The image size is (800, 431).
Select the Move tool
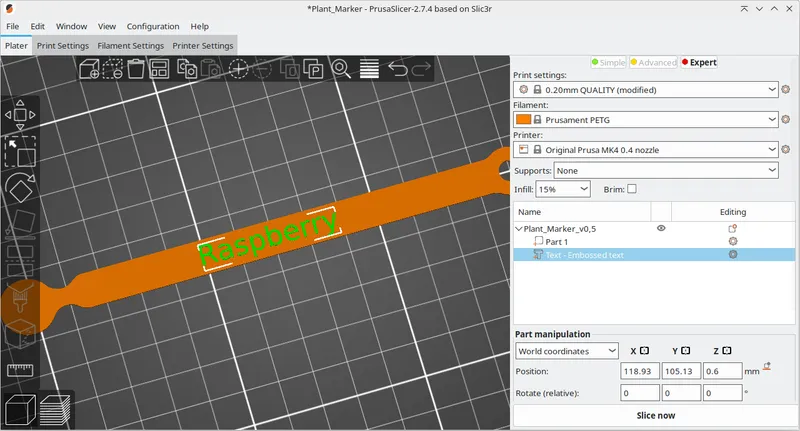pyautogui.click(x=20, y=114)
